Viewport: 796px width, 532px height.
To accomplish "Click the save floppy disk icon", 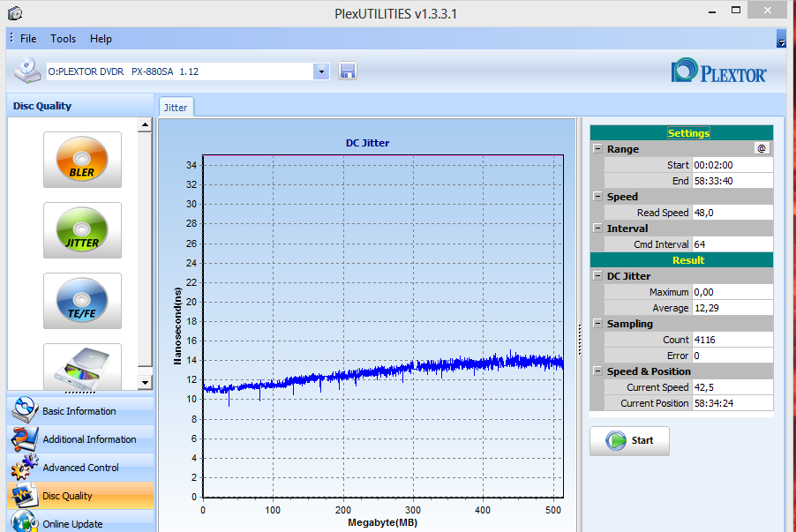I will 347,71.
